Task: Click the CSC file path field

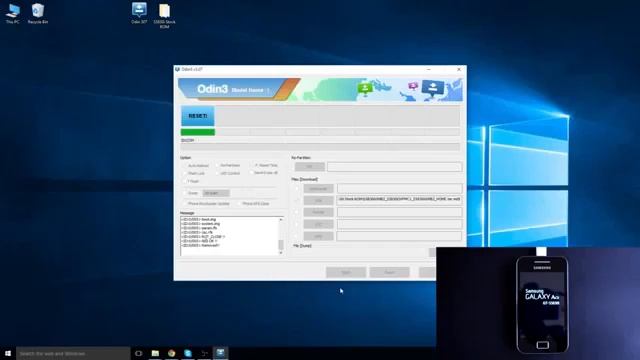Action: click(400, 224)
